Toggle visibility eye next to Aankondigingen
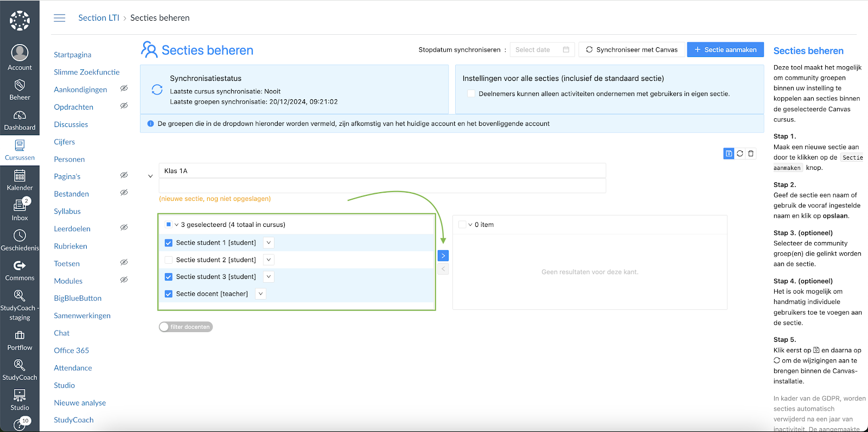868x432 pixels. click(x=124, y=88)
